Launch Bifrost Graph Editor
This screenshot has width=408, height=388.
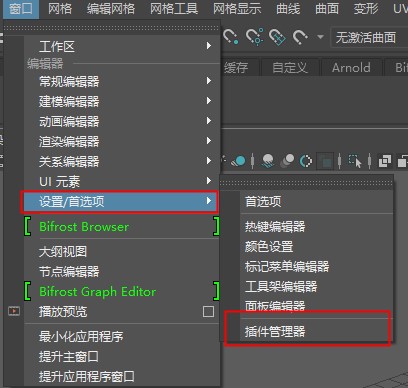click(122, 292)
